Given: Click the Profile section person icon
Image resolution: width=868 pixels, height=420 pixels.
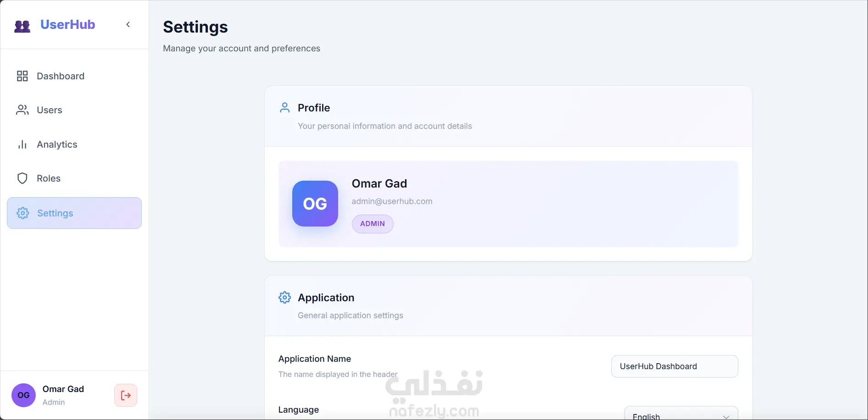Looking at the screenshot, I should coord(284,108).
